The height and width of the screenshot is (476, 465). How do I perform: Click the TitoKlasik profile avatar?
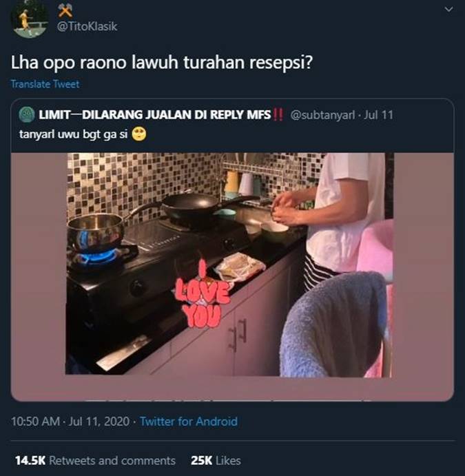tap(29, 19)
